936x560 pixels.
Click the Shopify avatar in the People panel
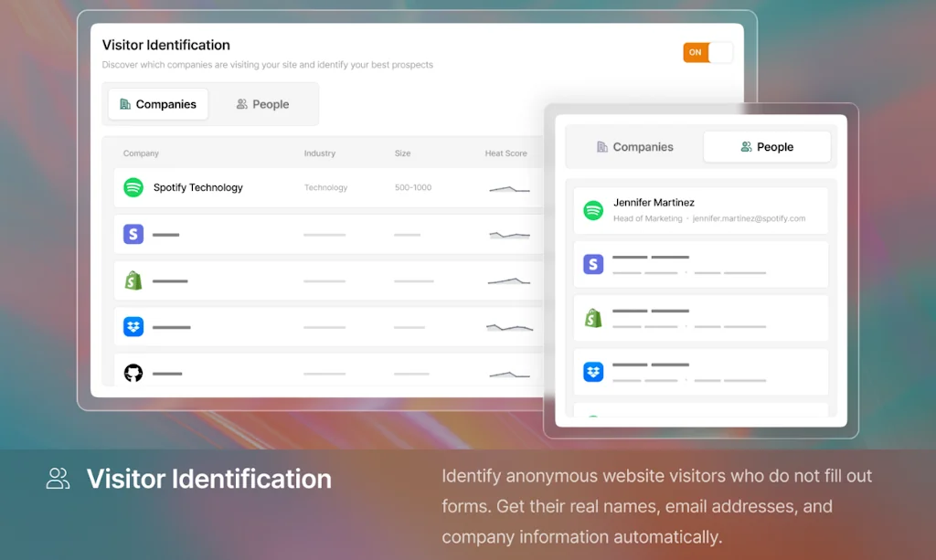tap(593, 317)
